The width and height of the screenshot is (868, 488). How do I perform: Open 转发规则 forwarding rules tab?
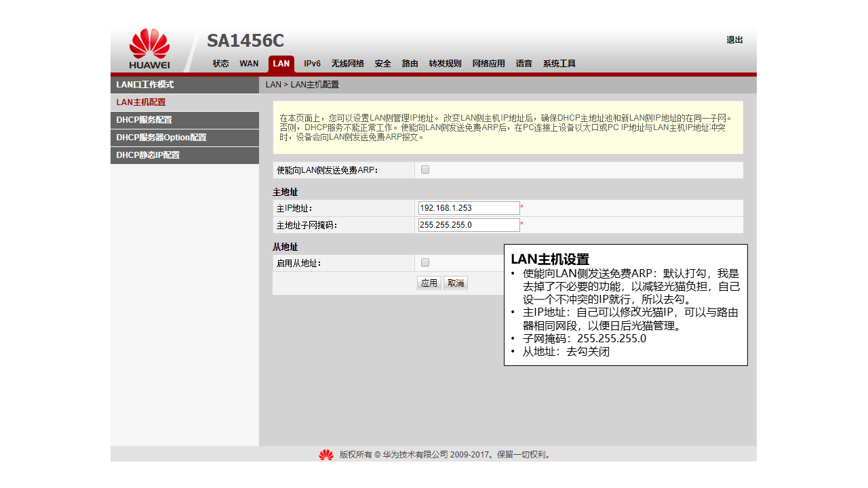pyautogui.click(x=445, y=64)
